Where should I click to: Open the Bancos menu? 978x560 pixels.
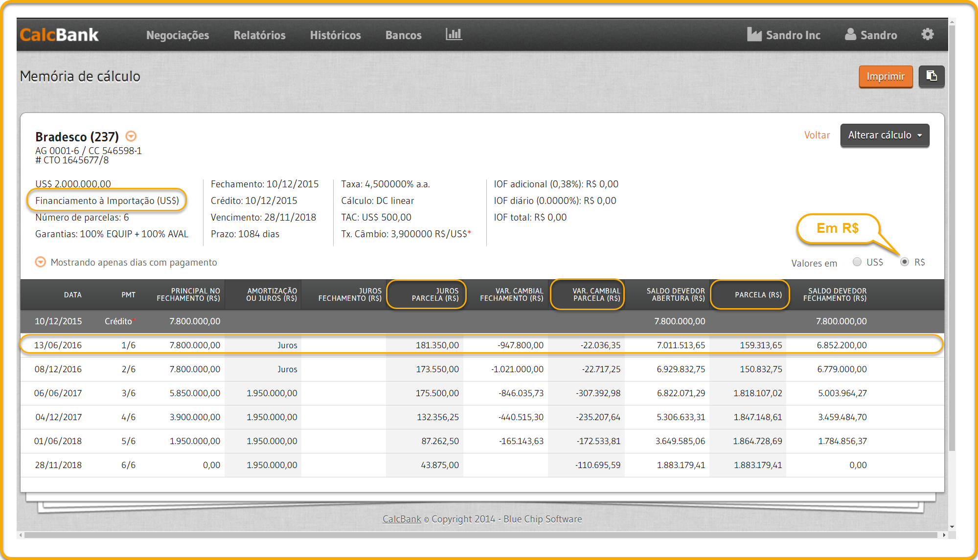click(403, 35)
